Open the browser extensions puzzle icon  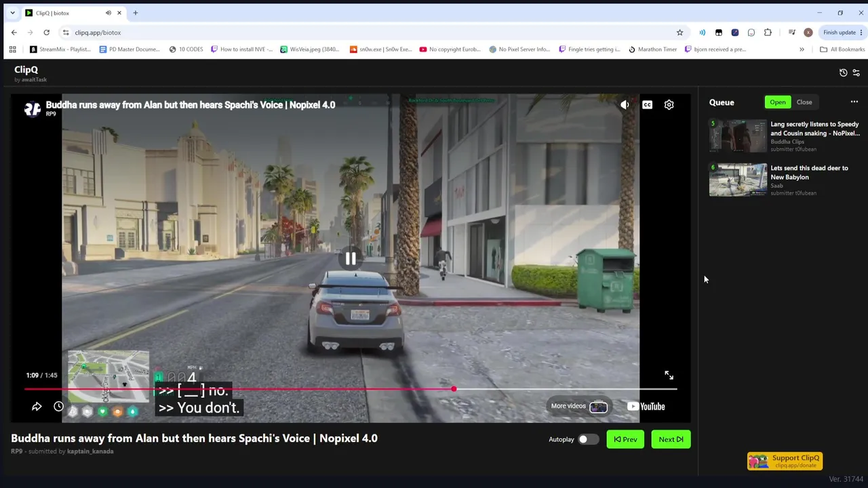(x=768, y=33)
